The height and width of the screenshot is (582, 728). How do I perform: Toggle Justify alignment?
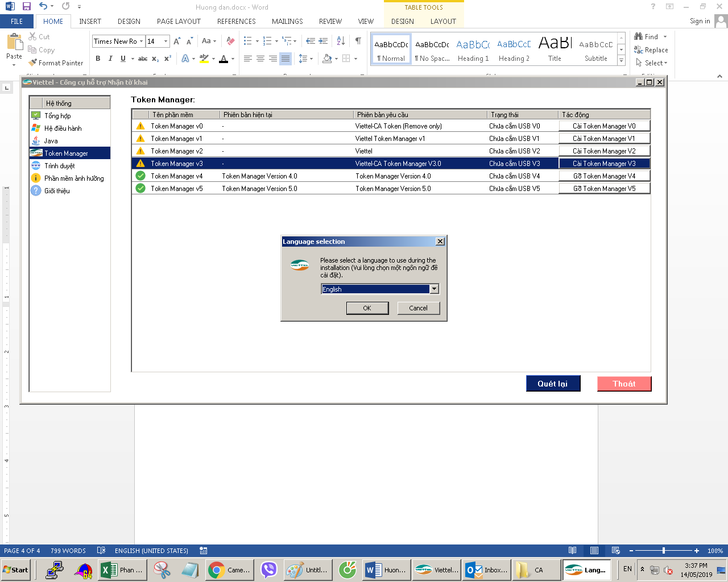pos(286,59)
